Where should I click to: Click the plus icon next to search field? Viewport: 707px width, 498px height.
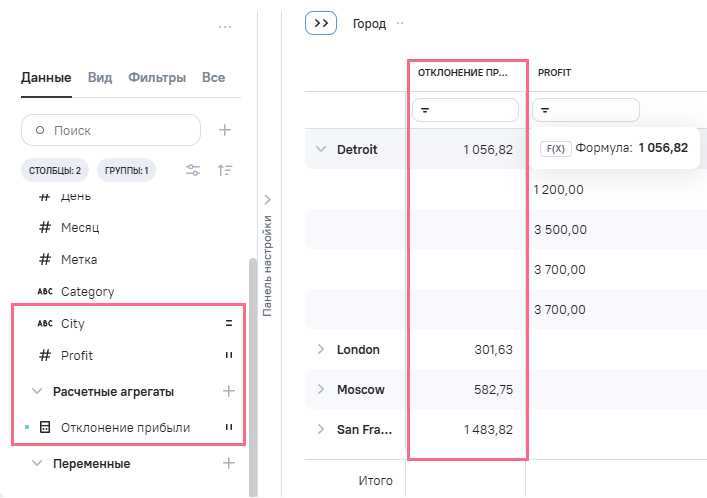click(225, 130)
